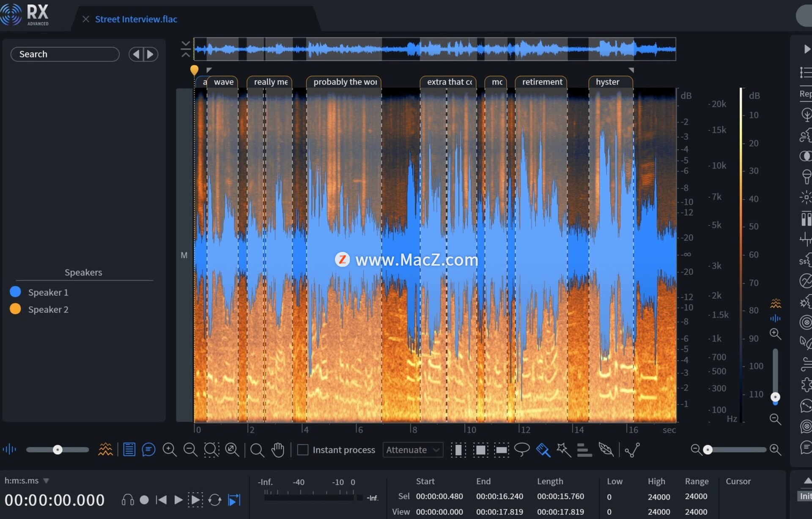Toggle the transcript text view icon

129,450
